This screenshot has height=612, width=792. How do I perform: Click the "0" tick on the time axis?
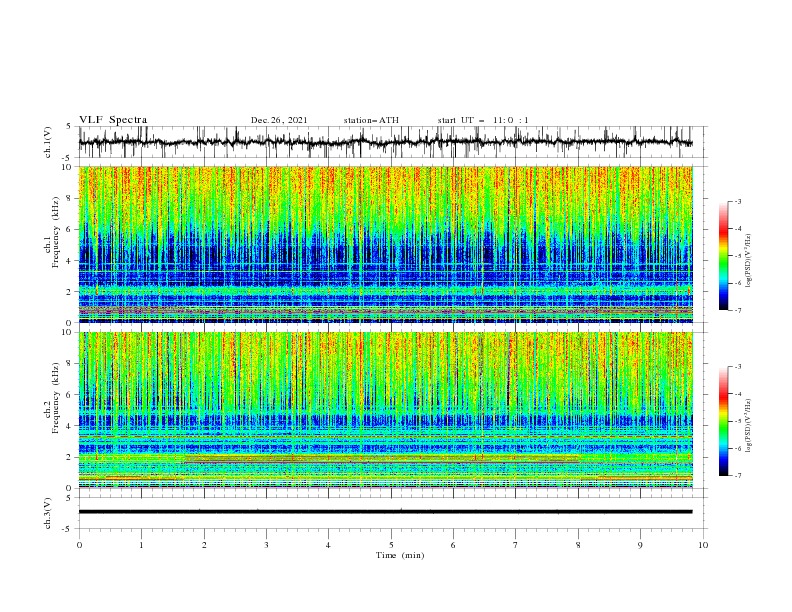click(x=79, y=545)
